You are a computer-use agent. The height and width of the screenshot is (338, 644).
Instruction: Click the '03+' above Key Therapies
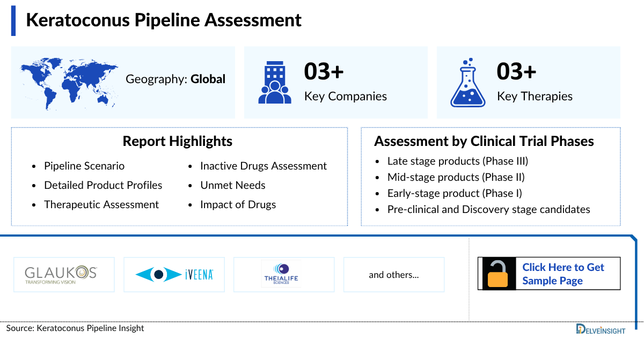coord(516,71)
